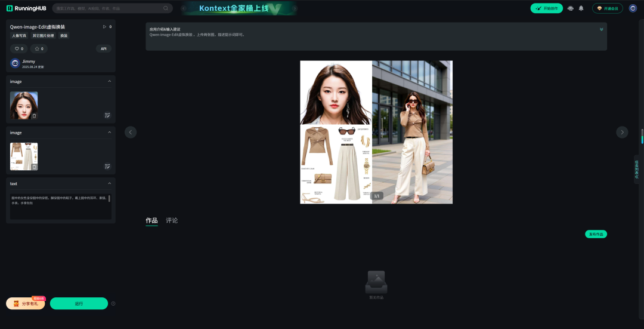The height and width of the screenshot is (329, 644).
Task: Delete the outfit image via trash icon
Action: (34, 167)
